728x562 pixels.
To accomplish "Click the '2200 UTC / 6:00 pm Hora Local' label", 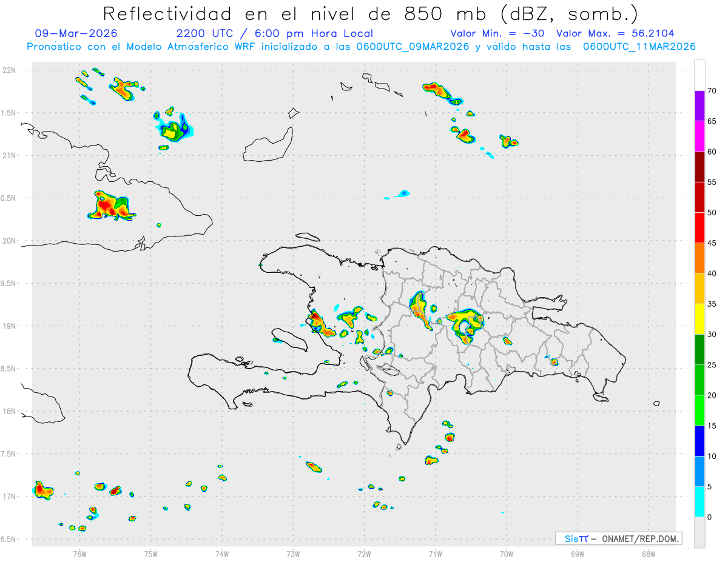I will (275, 33).
